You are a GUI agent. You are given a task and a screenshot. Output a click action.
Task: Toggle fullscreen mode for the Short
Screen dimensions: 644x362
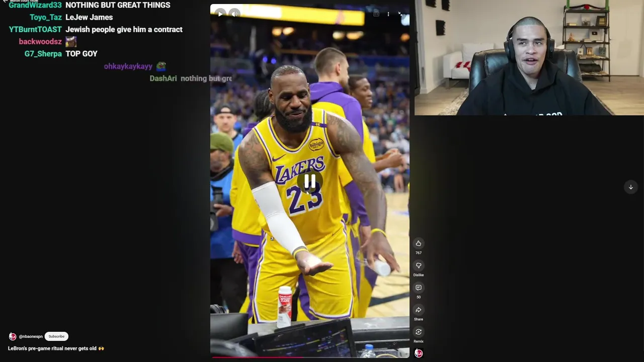coord(401,14)
